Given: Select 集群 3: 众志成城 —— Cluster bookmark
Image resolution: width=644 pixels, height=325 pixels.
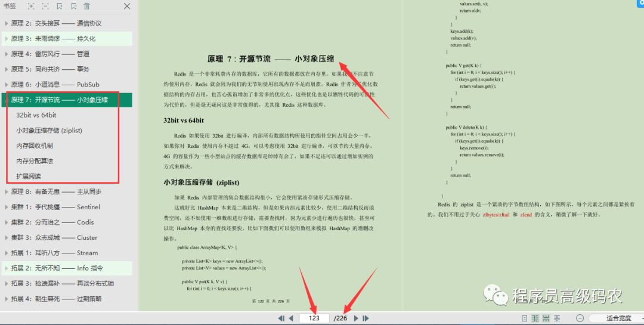Looking at the screenshot, I should point(54,237).
